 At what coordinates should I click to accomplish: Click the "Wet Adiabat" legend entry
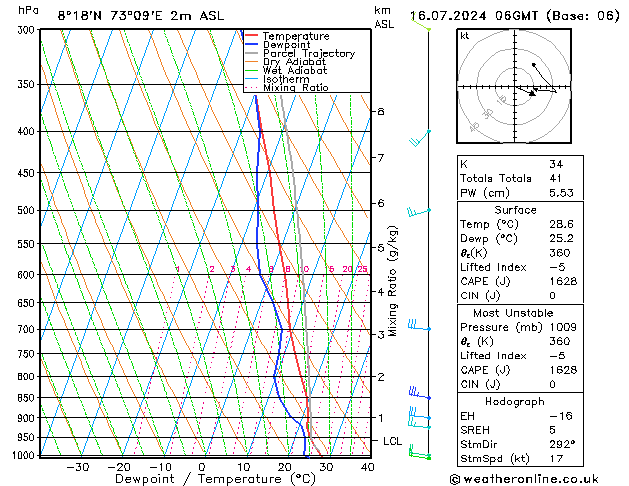click(295, 70)
